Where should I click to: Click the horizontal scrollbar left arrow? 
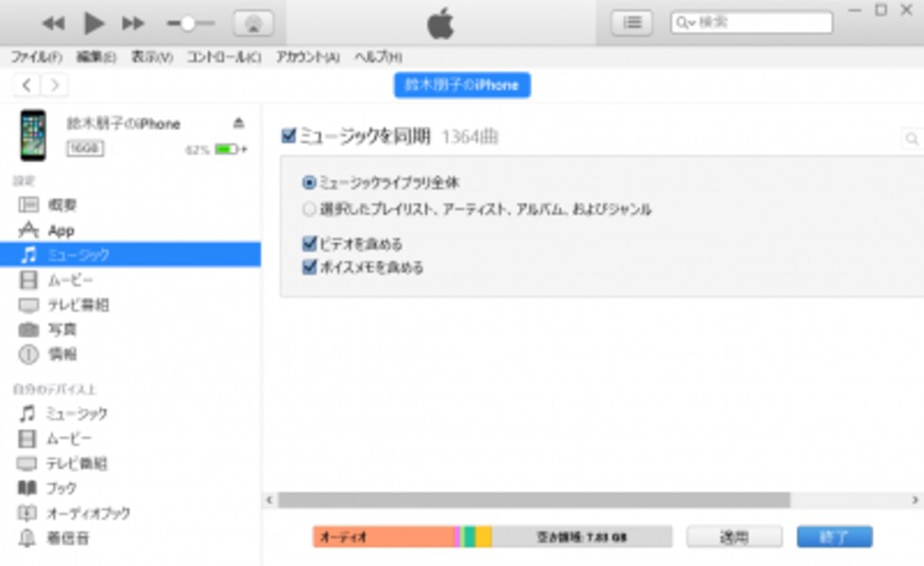click(270, 500)
